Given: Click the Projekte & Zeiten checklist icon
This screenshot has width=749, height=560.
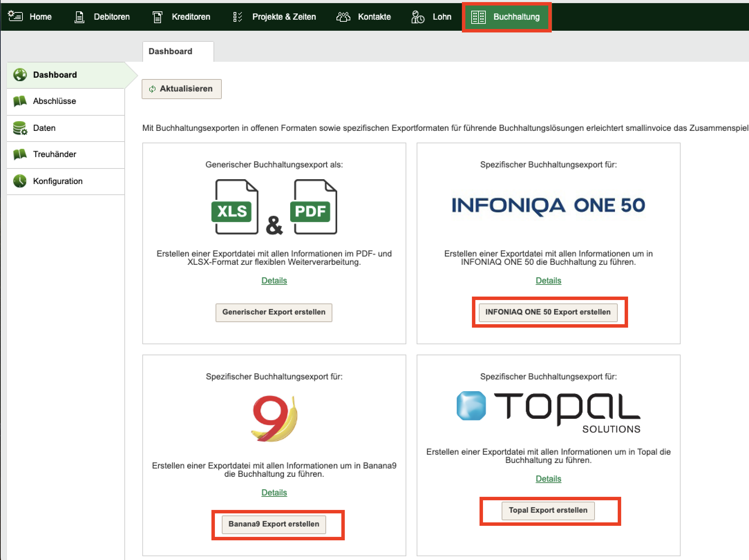Looking at the screenshot, I should (238, 17).
